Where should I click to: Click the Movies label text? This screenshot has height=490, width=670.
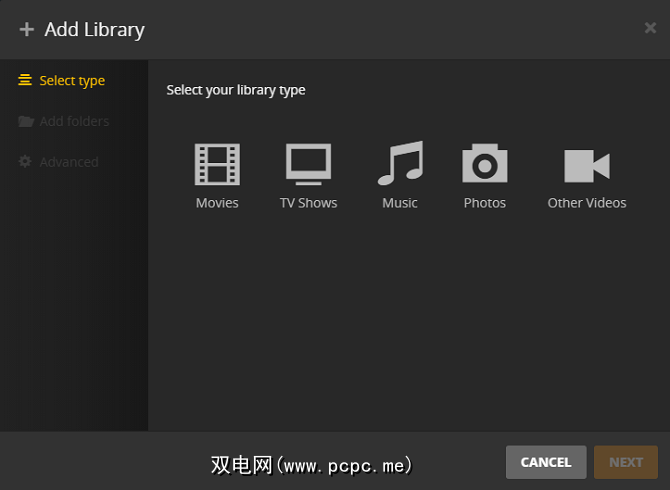[217, 203]
